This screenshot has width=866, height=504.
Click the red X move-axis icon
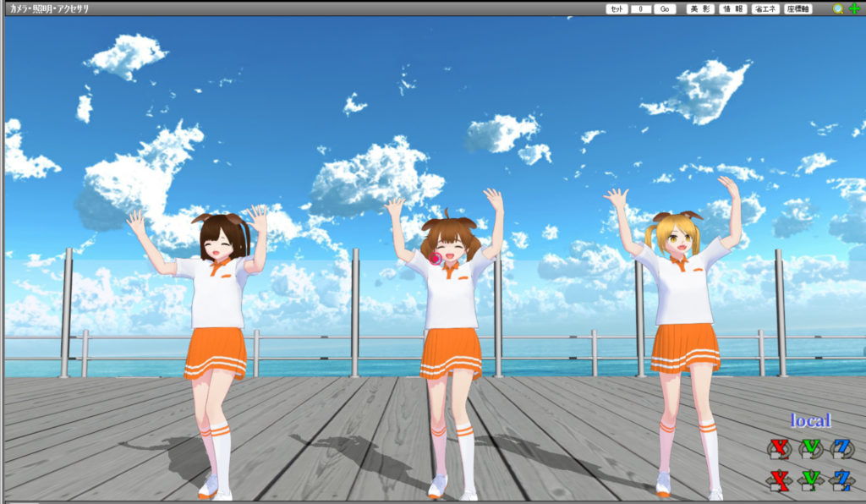point(779,480)
